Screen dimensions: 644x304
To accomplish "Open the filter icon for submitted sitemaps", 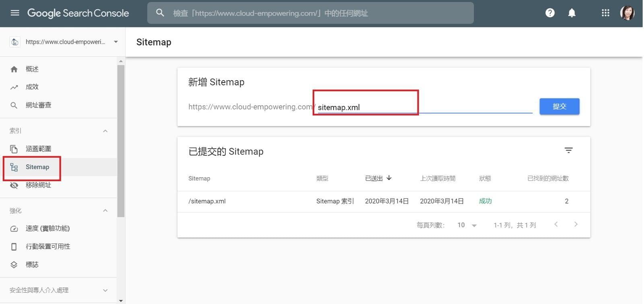I will point(568,150).
